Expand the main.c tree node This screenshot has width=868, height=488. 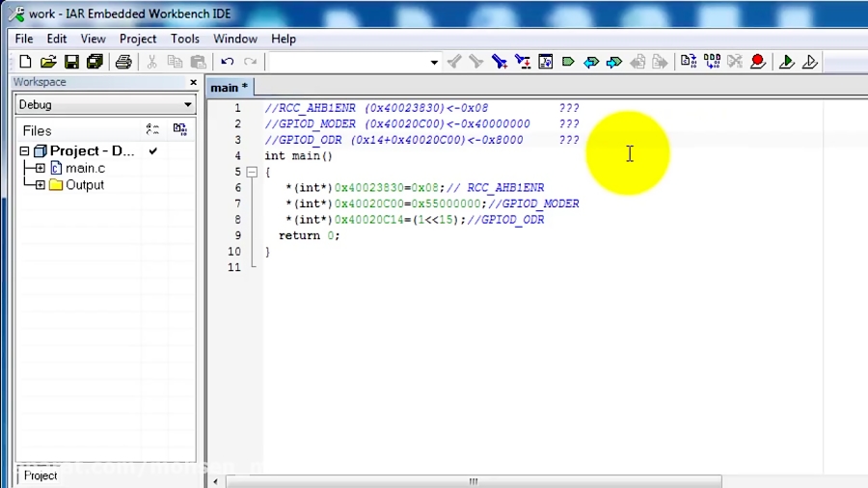click(x=41, y=168)
